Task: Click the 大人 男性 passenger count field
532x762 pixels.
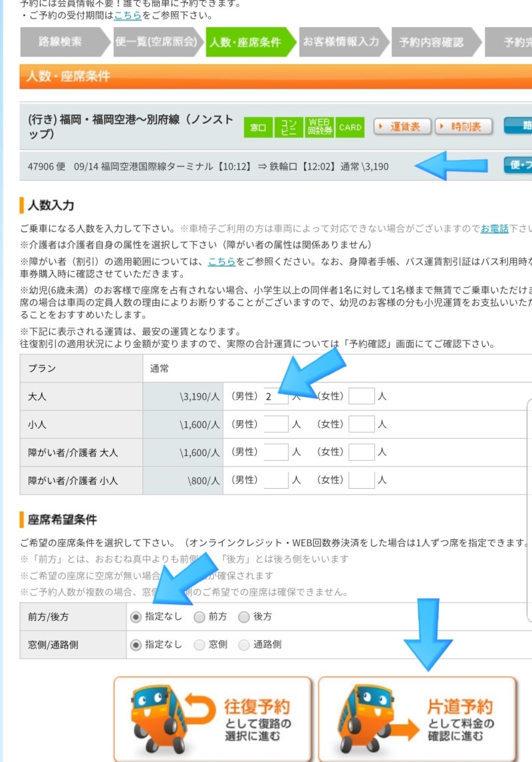Action: point(275,396)
